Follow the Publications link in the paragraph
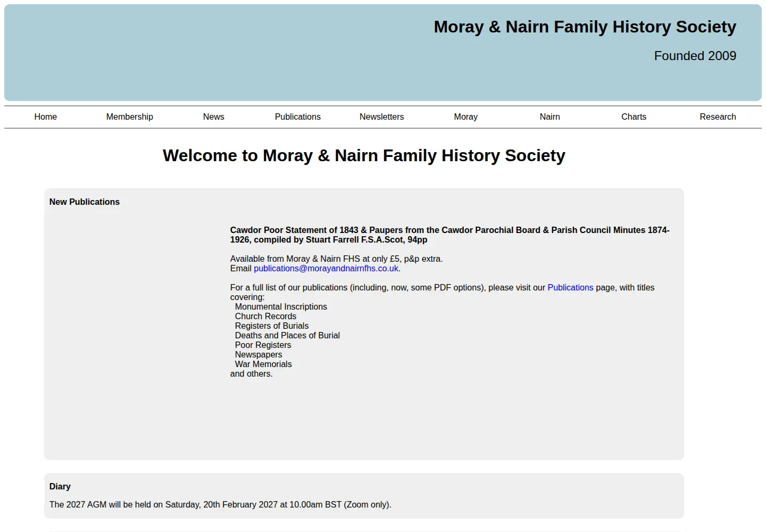Screen dimensions: 766x532 tap(570, 288)
